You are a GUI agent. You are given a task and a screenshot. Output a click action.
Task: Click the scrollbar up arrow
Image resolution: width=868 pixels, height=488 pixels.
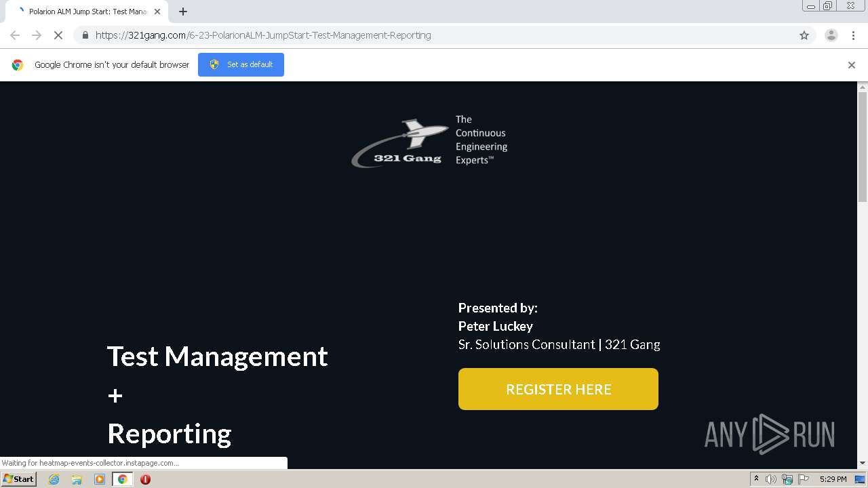coord(863,87)
